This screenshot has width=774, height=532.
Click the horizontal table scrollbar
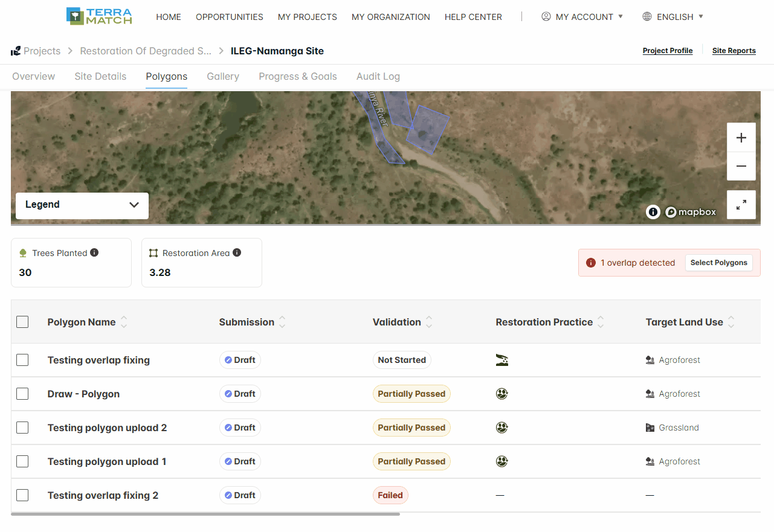(205, 514)
